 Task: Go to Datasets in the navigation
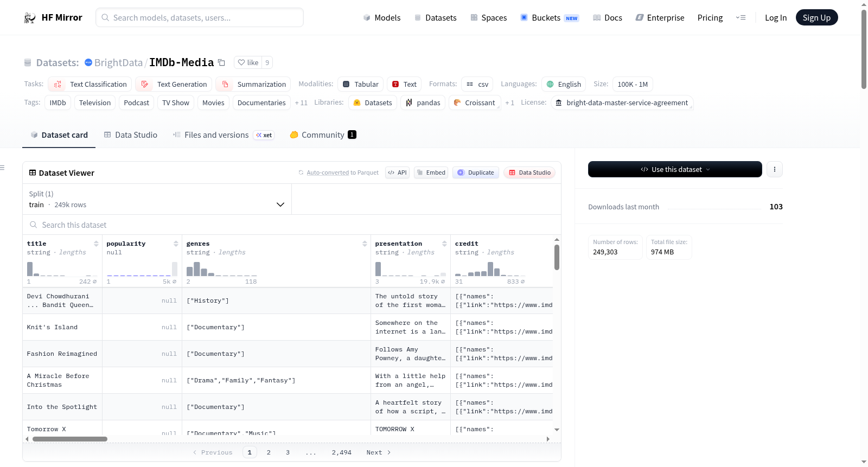(x=436, y=18)
